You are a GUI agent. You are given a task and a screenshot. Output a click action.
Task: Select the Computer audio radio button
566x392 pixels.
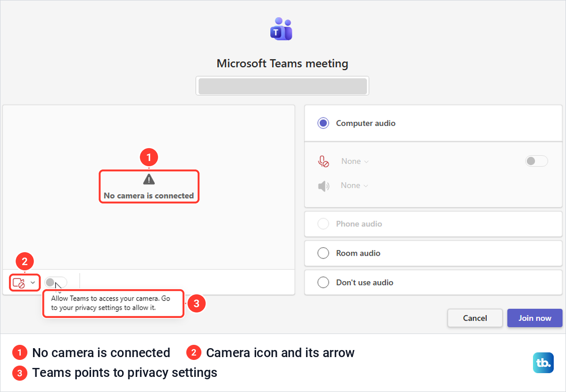pyautogui.click(x=323, y=123)
